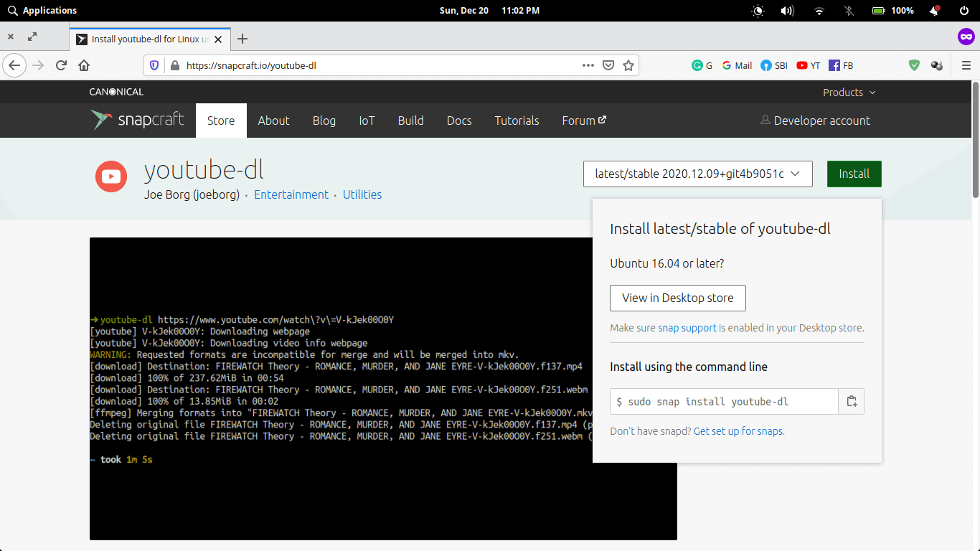Open the G bookmark

click(x=702, y=65)
